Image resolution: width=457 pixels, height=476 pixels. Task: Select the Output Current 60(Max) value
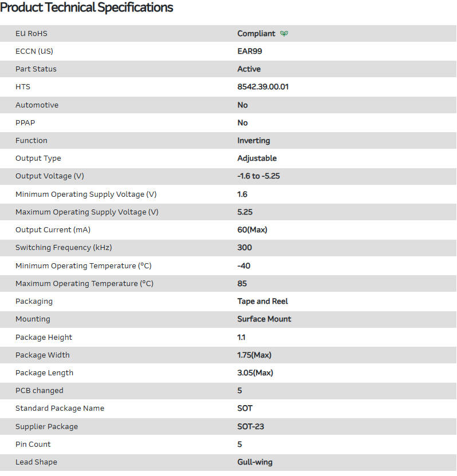(252, 230)
